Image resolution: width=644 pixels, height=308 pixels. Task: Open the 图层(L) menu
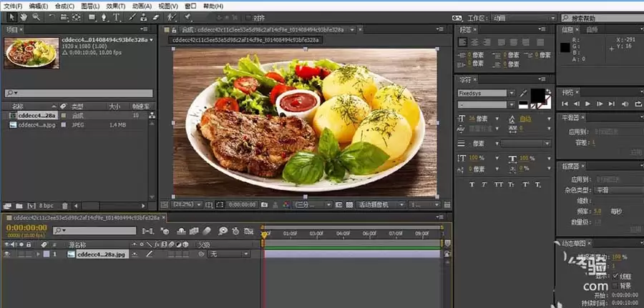pyautogui.click(x=90, y=6)
